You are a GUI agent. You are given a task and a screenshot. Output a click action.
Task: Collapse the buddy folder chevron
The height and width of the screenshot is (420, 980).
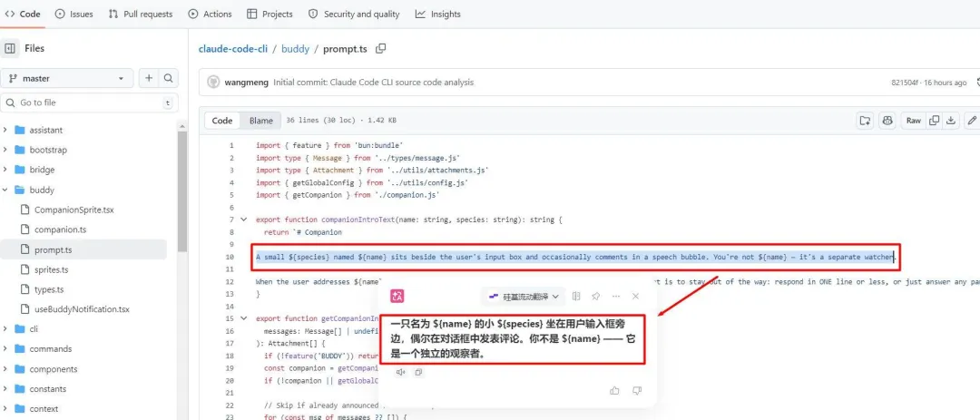[x=5, y=190]
